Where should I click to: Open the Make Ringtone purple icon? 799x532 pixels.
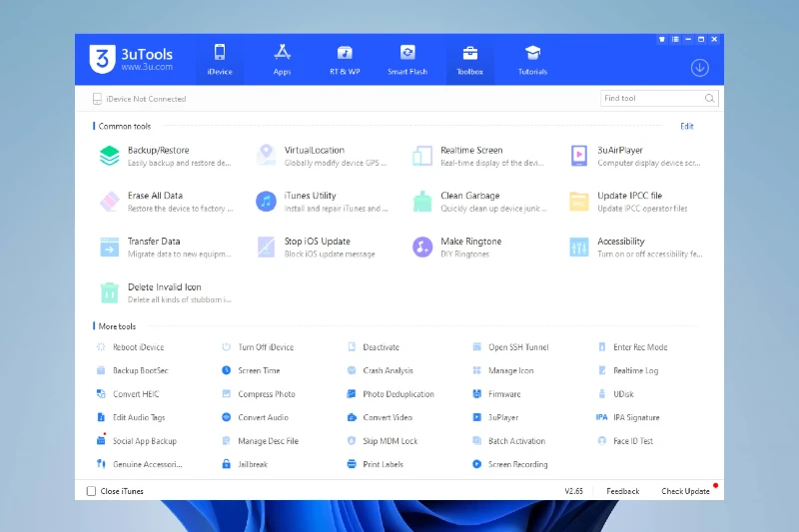tap(422, 247)
